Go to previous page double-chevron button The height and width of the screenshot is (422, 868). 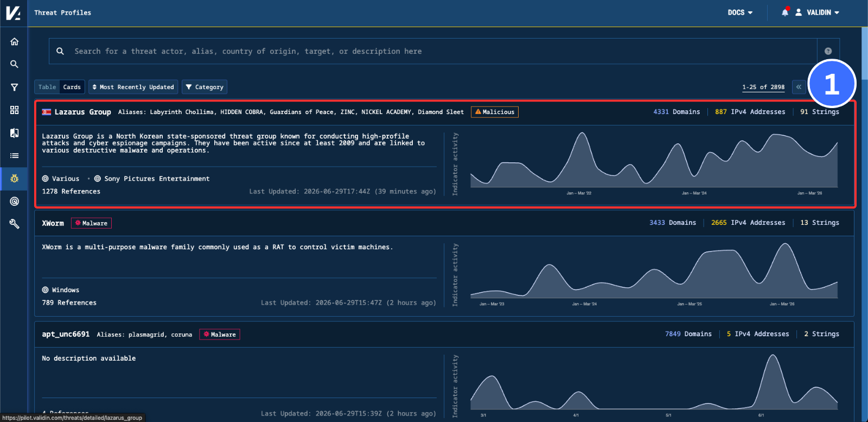799,87
